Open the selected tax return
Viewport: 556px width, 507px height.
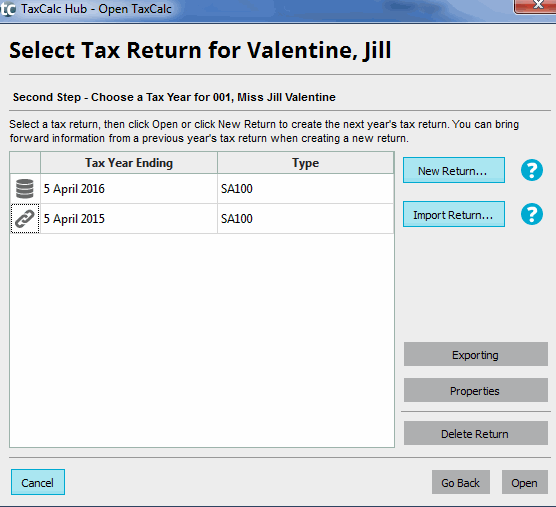[524, 482]
